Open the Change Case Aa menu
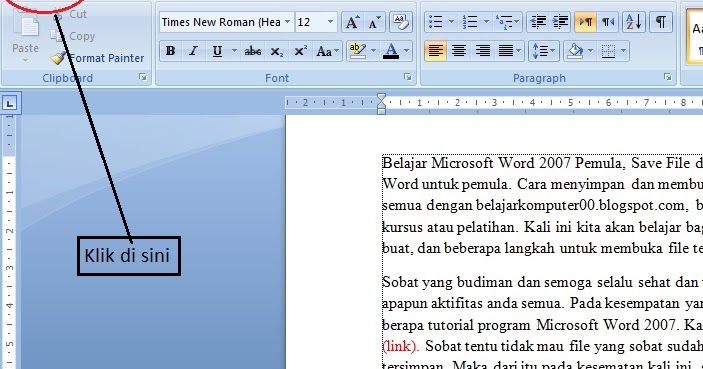This screenshot has width=703, height=369. click(x=327, y=51)
